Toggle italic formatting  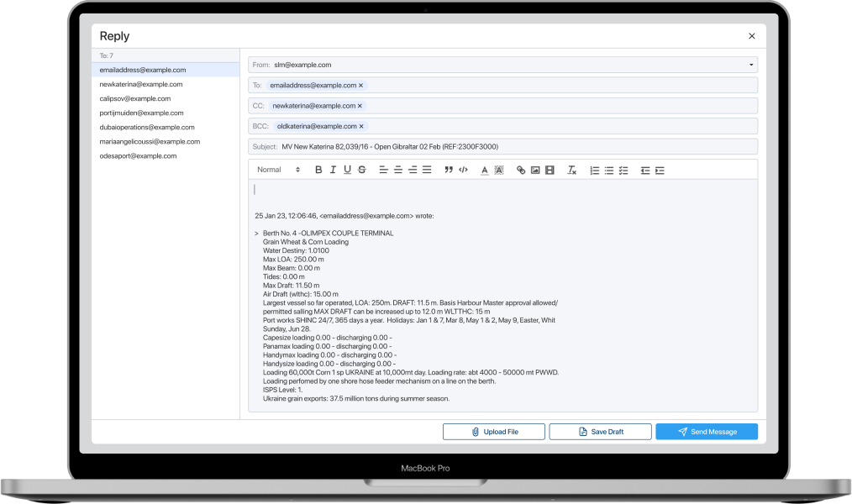click(x=333, y=170)
